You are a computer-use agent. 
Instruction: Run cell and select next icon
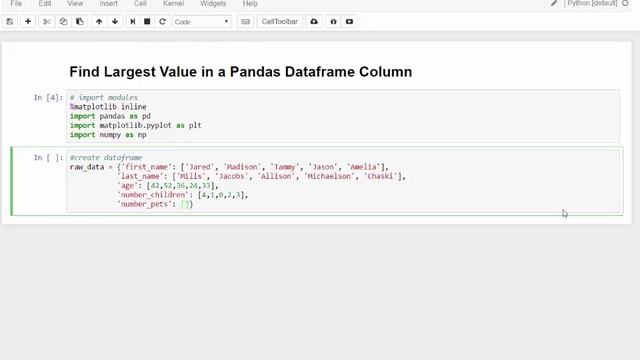click(133, 22)
